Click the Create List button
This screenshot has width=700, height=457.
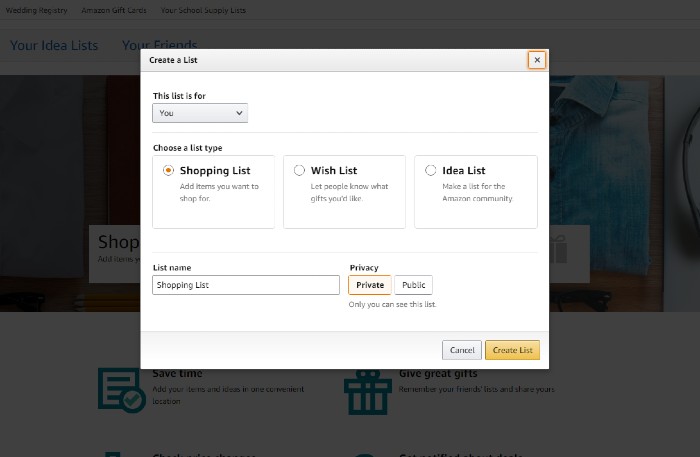pos(512,350)
